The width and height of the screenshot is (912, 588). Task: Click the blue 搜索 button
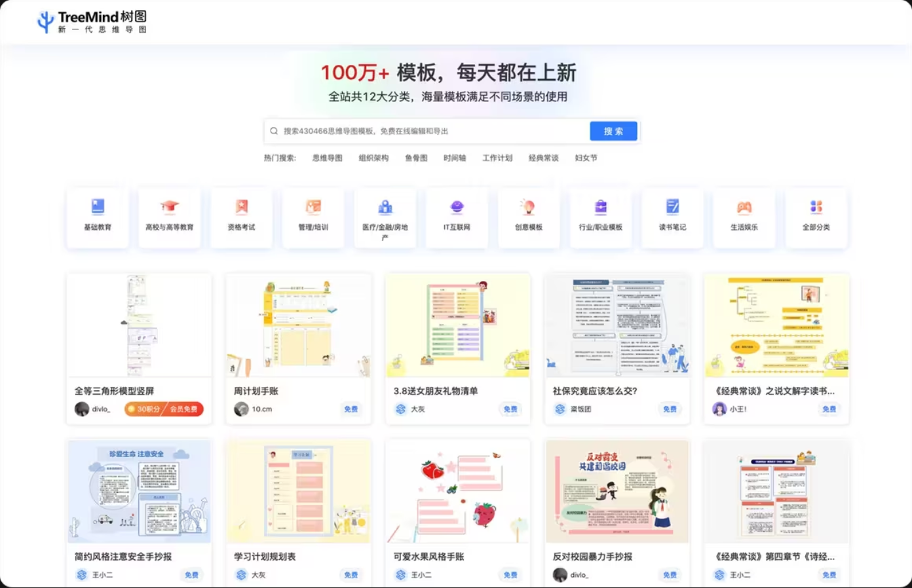pyautogui.click(x=613, y=131)
